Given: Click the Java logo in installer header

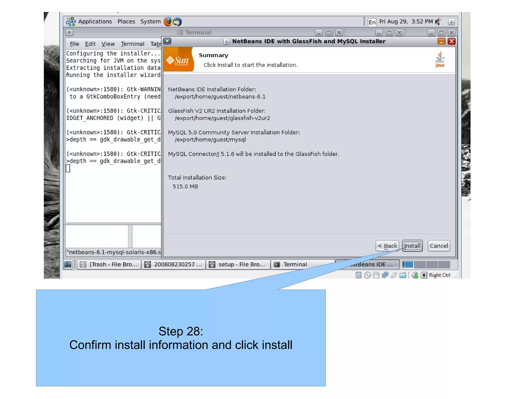Looking at the screenshot, I should tap(440, 60).
